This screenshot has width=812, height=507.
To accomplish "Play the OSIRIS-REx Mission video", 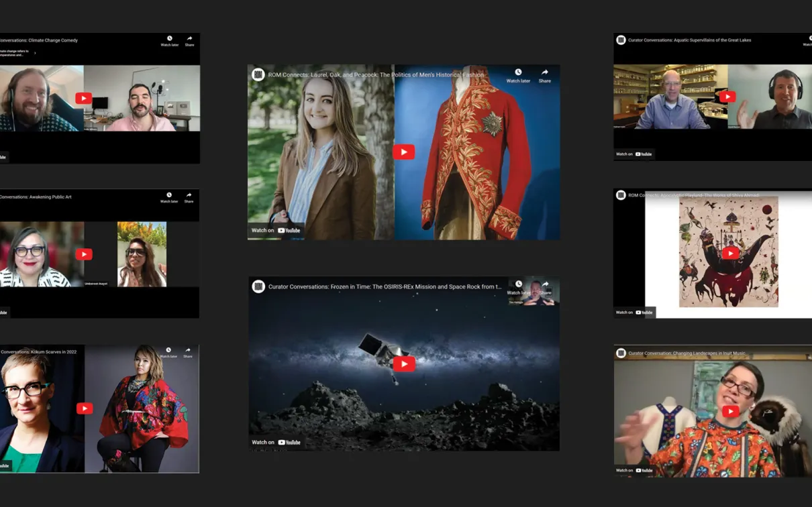I will pyautogui.click(x=403, y=363).
